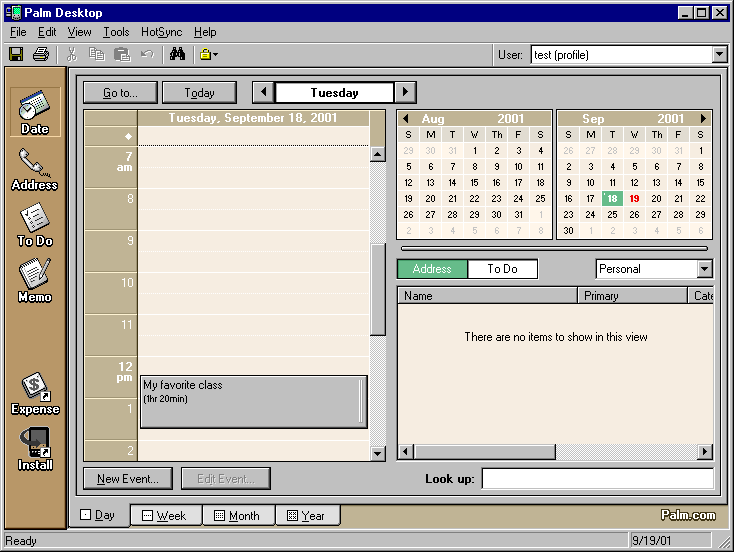Switch to the Month view tab
Screen dimensions: 734x552
coord(238,515)
